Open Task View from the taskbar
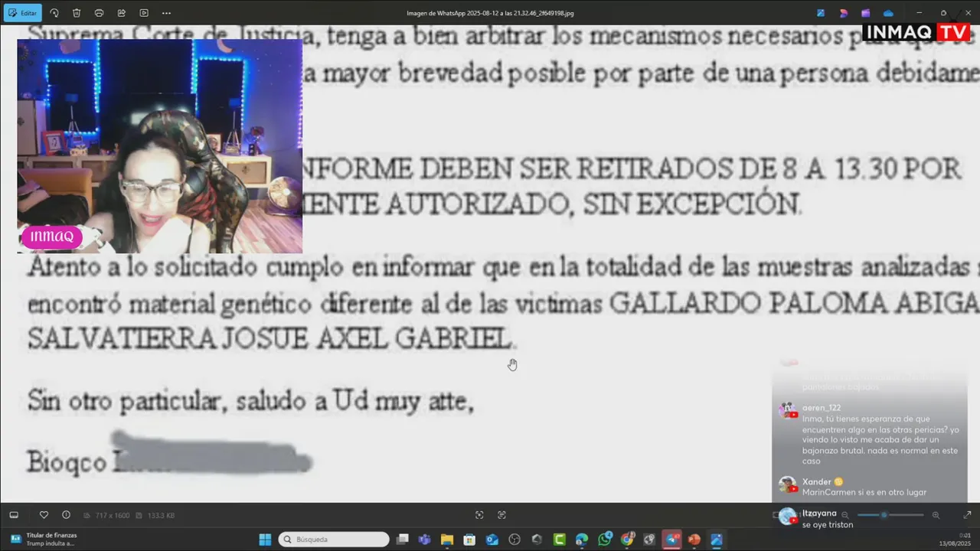The height and width of the screenshot is (551, 980). pos(403,540)
